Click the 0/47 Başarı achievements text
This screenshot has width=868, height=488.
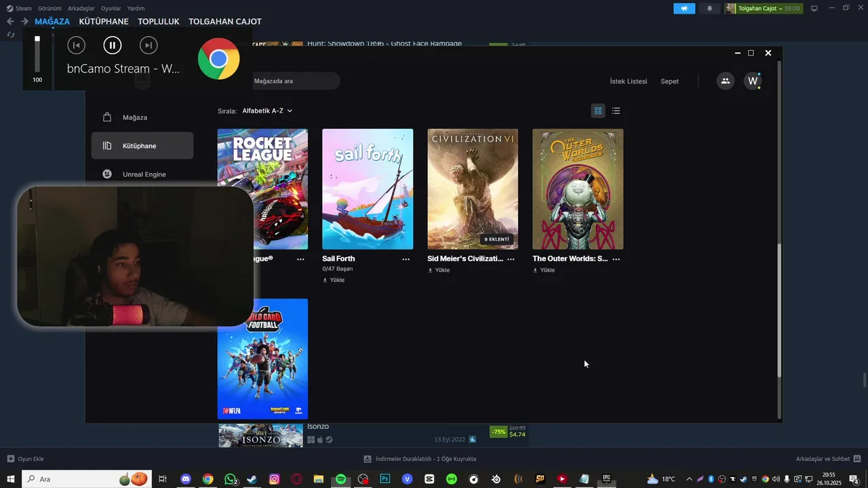(338, 269)
